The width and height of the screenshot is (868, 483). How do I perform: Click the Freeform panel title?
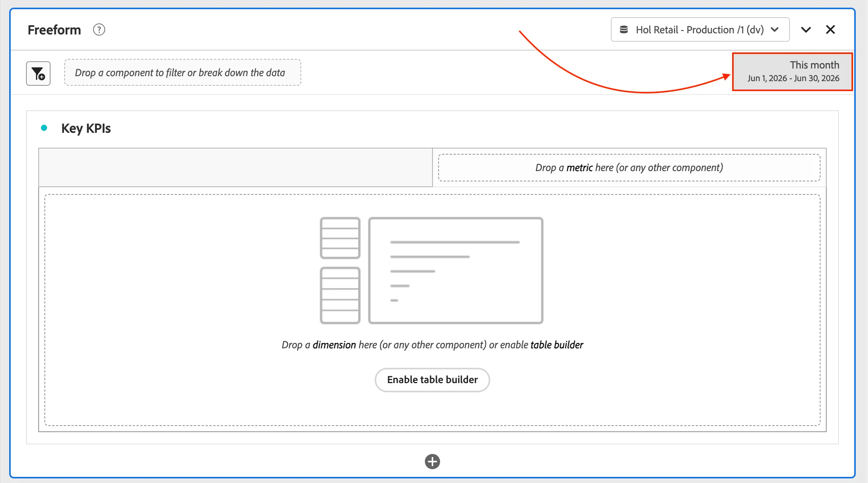(x=54, y=30)
